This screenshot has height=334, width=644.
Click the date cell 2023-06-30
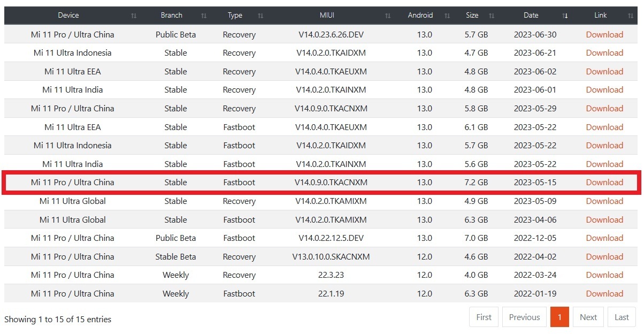(x=535, y=35)
